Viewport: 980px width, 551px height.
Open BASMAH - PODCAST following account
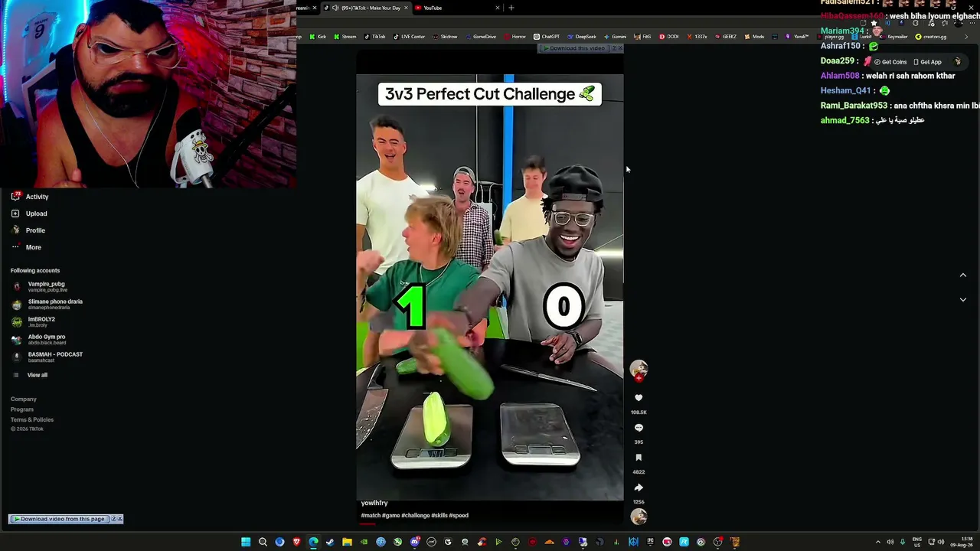coord(48,357)
